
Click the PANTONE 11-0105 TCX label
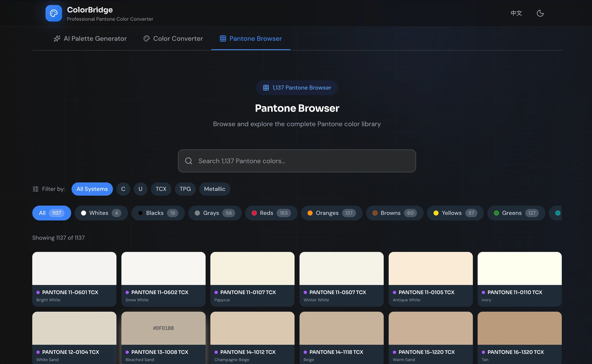[426, 292]
